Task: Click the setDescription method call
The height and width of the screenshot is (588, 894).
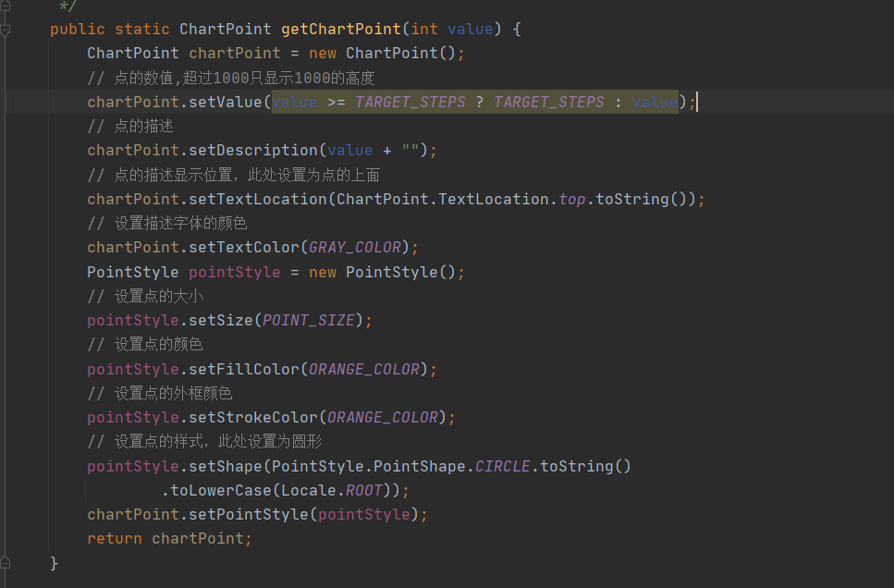Action: pos(253,151)
